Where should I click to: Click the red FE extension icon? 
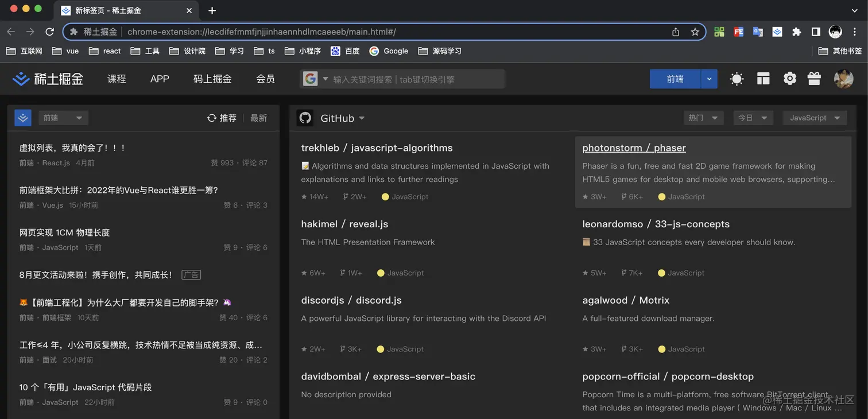738,32
